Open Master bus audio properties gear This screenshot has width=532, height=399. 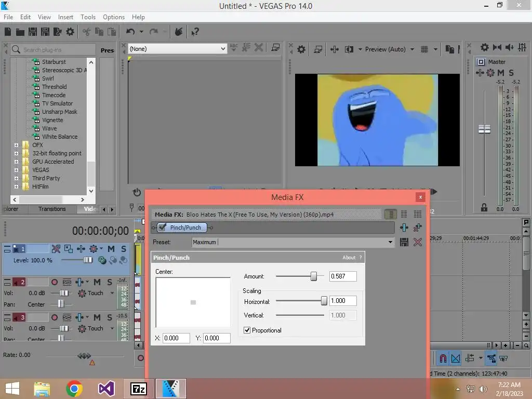(x=485, y=47)
